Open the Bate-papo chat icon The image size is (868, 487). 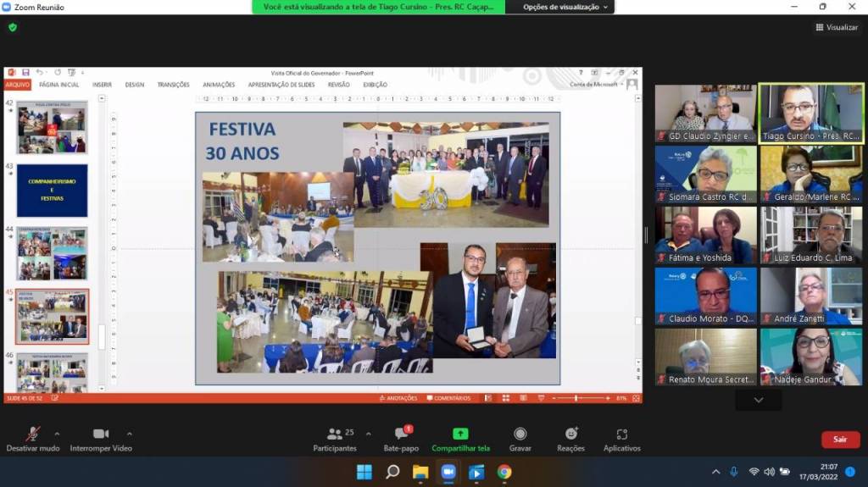click(x=401, y=434)
